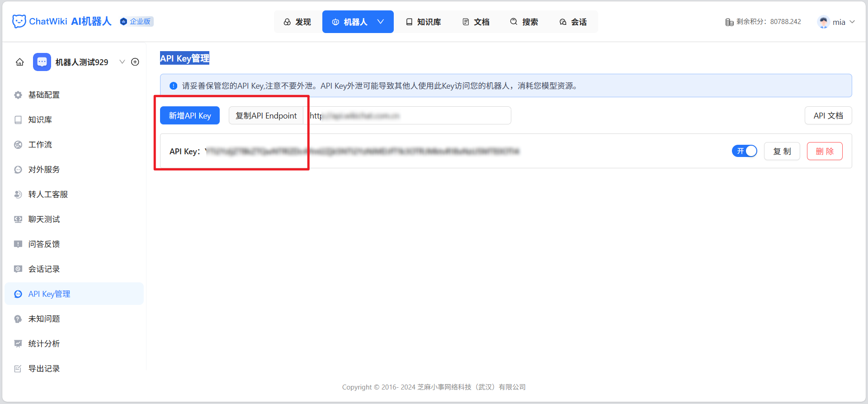Open the 发现 top navigation tab
This screenshot has width=868, height=404.
pos(297,22)
